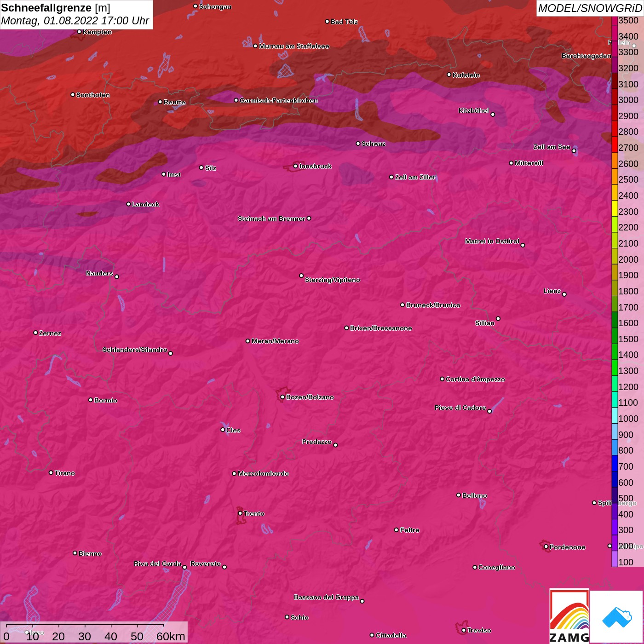Click the Sillian label
644x644 pixels.
(485, 323)
